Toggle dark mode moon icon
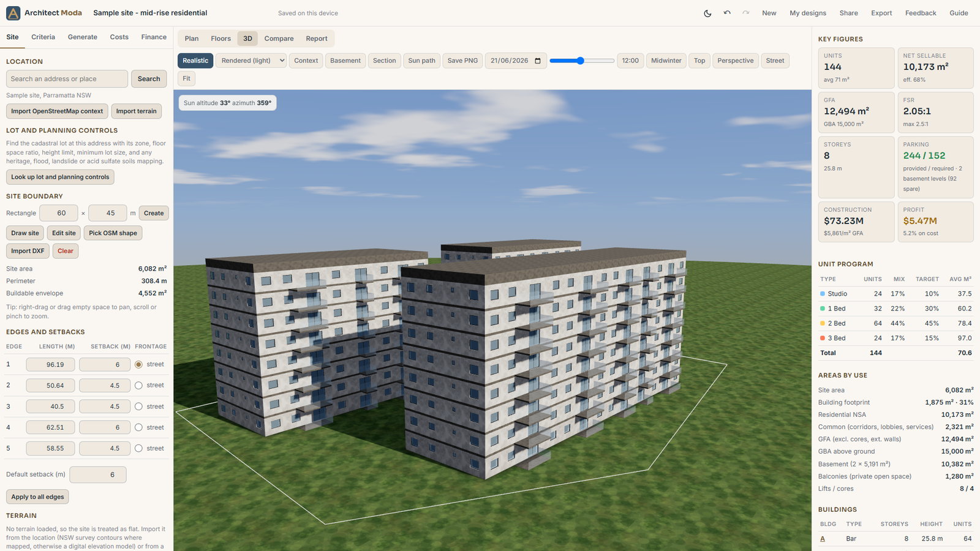Image resolution: width=980 pixels, height=551 pixels. [707, 13]
